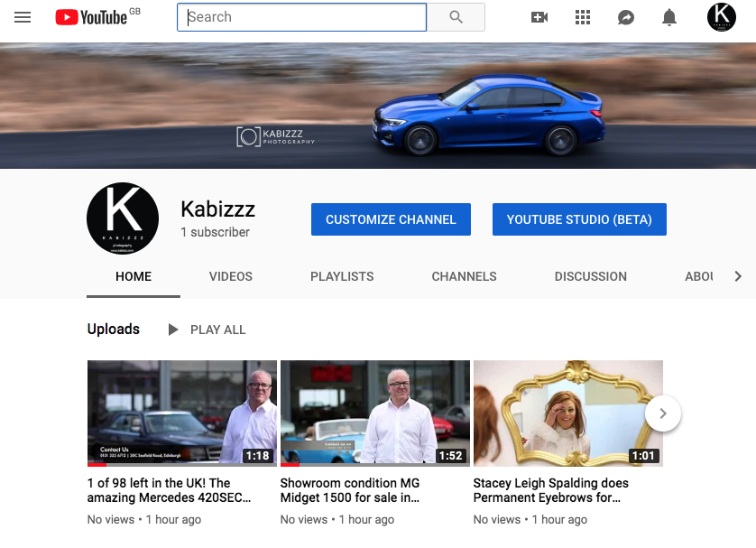Click the Customize Channel button
This screenshot has width=756, height=548.
pyautogui.click(x=391, y=219)
